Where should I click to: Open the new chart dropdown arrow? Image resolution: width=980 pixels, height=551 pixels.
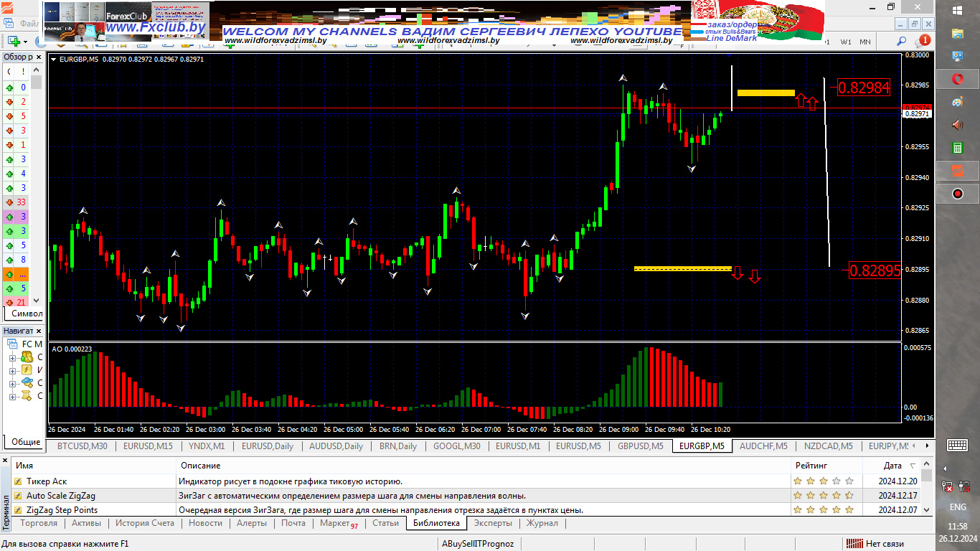pyautogui.click(x=25, y=42)
